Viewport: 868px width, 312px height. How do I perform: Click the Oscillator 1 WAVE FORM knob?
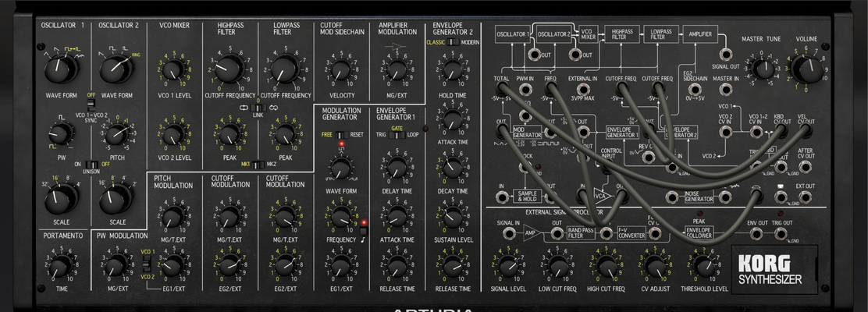coord(60,69)
